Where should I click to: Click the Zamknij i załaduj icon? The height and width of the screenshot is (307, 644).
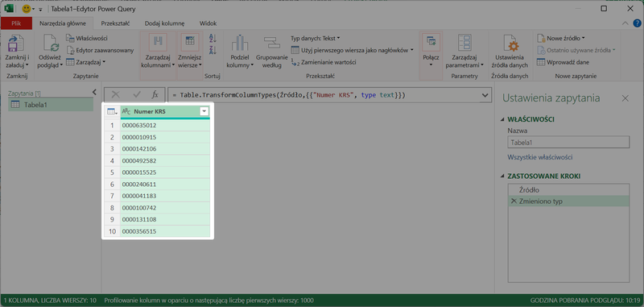pyautogui.click(x=16, y=43)
